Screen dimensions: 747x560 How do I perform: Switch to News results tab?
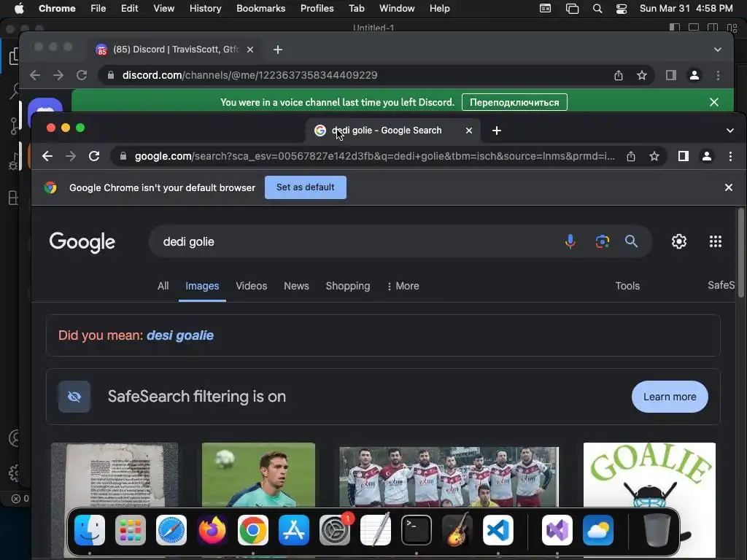pos(296,286)
